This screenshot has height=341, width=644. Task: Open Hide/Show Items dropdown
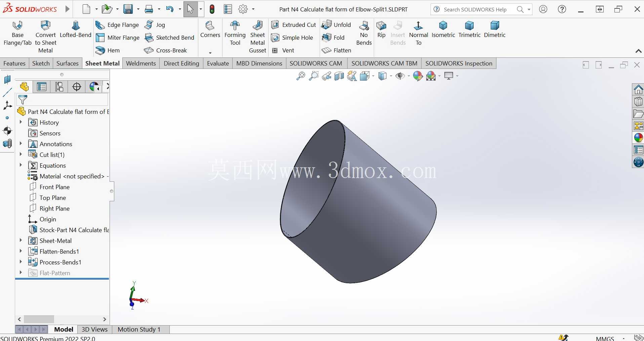click(x=409, y=76)
